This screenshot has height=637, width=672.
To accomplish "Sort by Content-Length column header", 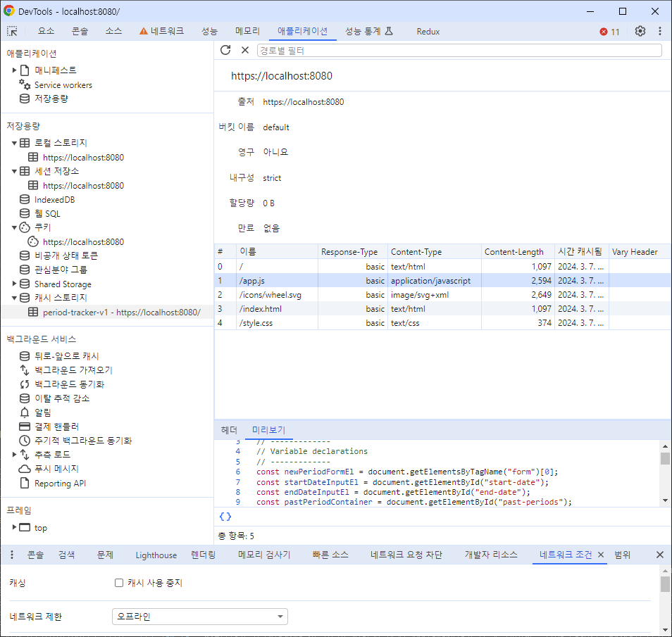I will pyautogui.click(x=518, y=252).
